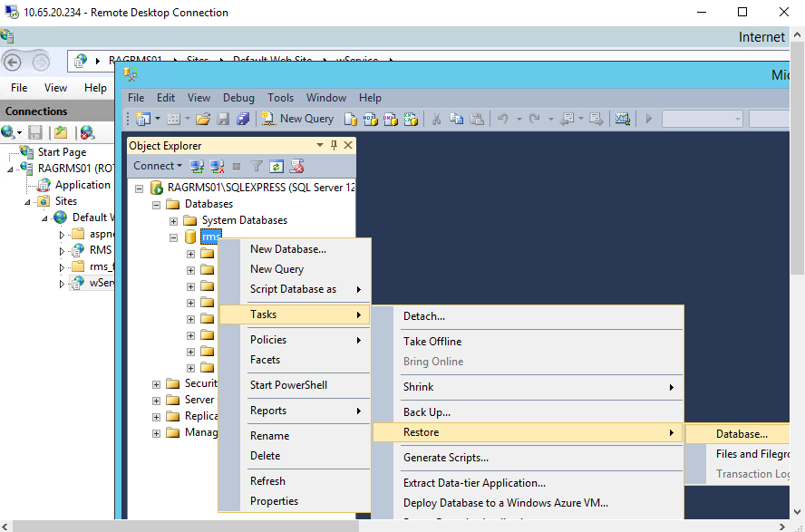
Task: Open the Tools menu in SSMS
Action: click(x=280, y=98)
